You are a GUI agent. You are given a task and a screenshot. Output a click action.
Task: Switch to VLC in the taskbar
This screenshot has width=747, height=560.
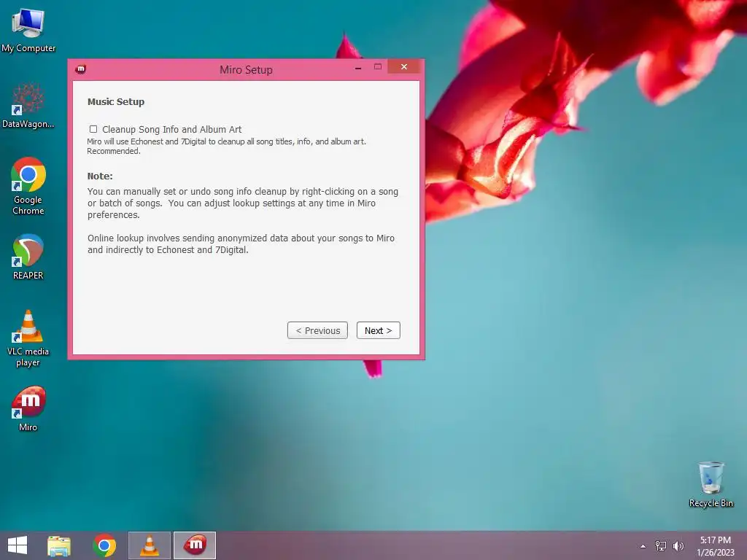[149, 545]
